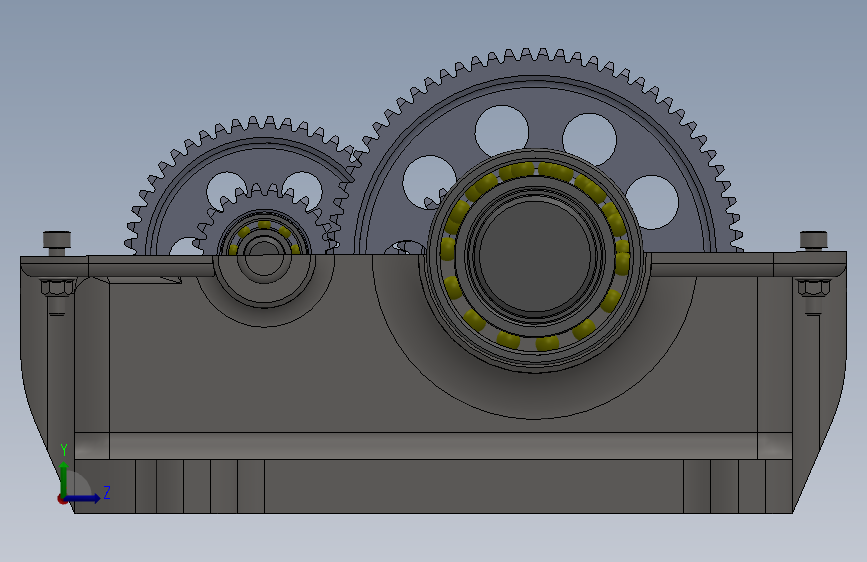Viewport: 867px width, 562px height.
Task: Select the large yellow roller bearing
Action: point(535,256)
